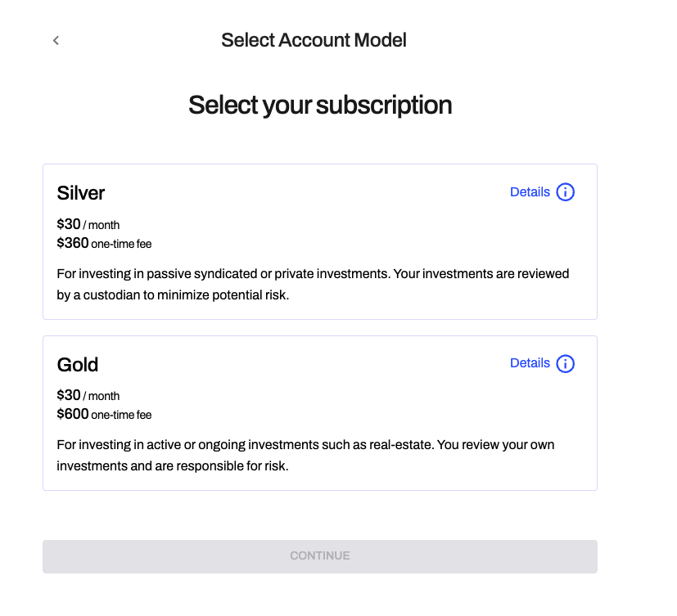Click the info icon for Gold plan
Screen dimensions: 677x616
coord(565,363)
